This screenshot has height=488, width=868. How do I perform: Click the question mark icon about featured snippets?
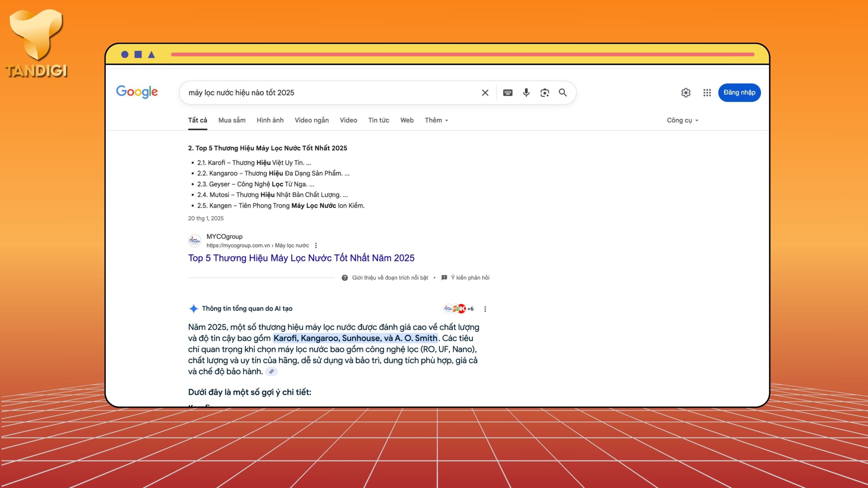[x=344, y=278]
